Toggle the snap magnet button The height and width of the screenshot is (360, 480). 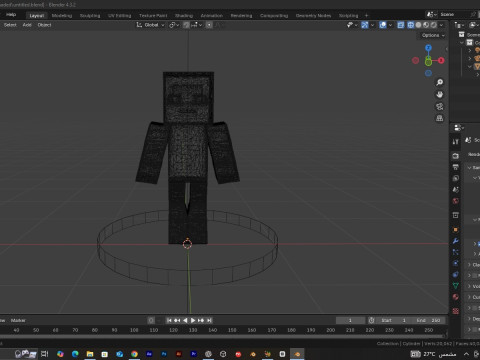[186, 25]
